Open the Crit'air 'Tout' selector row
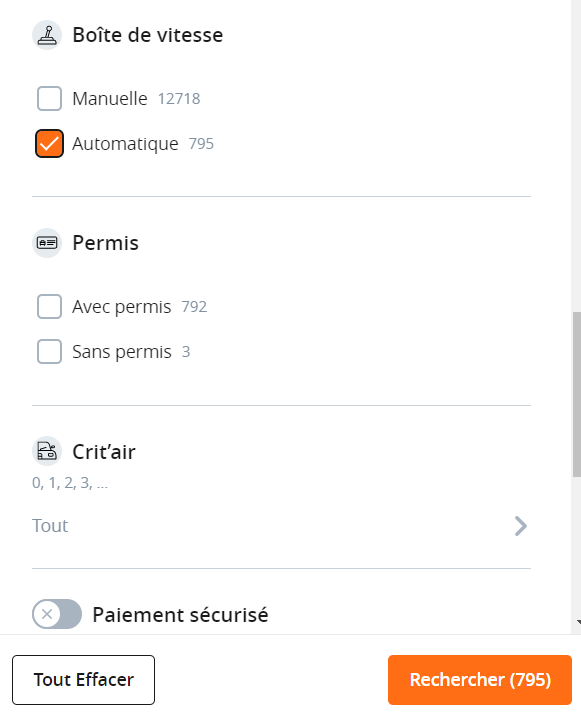581x714 pixels. (281, 526)
